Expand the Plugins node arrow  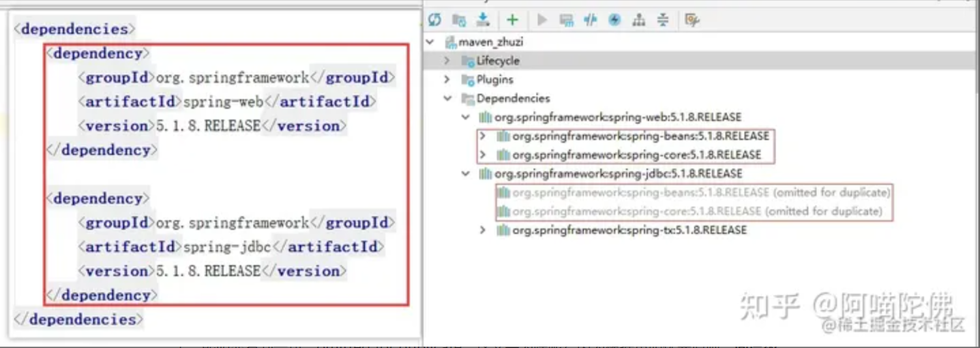447,80
